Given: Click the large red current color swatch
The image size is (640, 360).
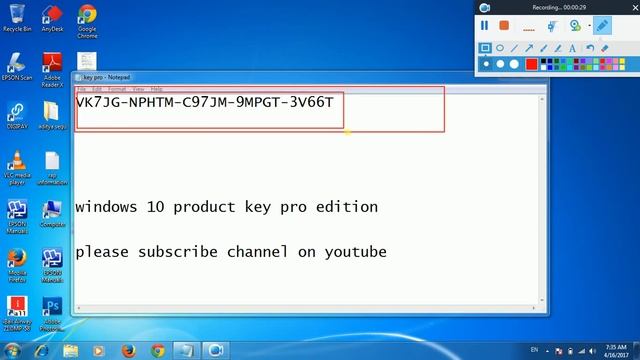Looking at the screenshot, I should point(531,64).
